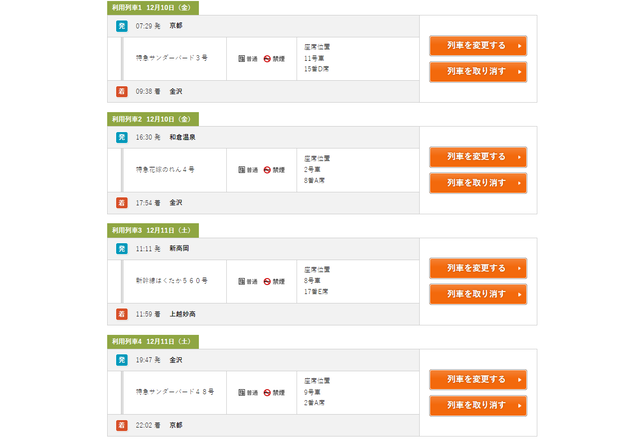Cancel train 4 with 列車を取り消す
The image size is (640, 443).
(x=478, y=405)
